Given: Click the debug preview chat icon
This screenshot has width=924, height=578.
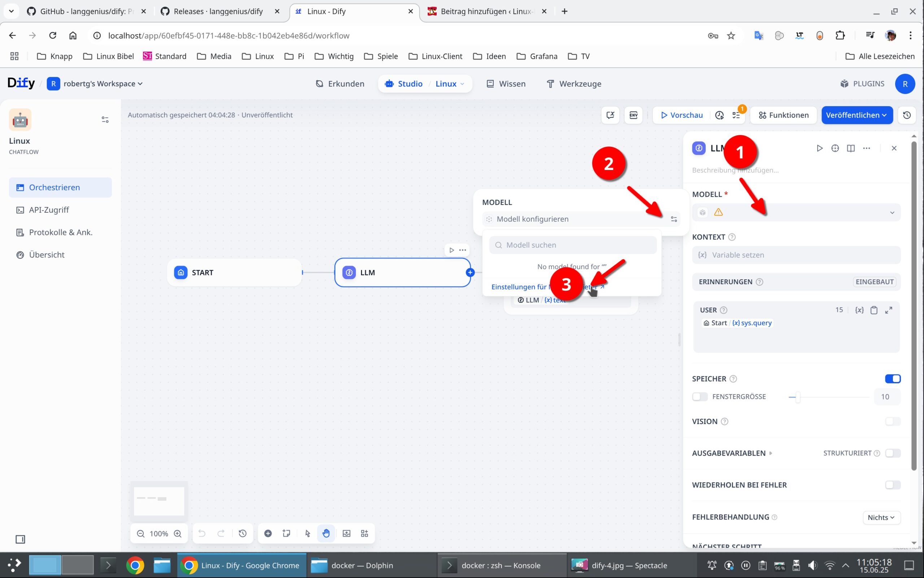Looking at the screenshot, I should [610, 115].
